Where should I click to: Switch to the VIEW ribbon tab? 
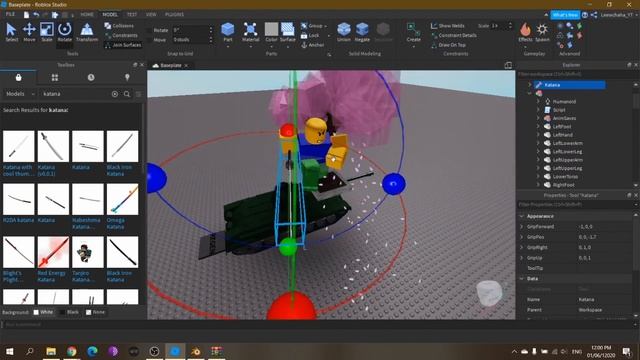tap(151, 14)
